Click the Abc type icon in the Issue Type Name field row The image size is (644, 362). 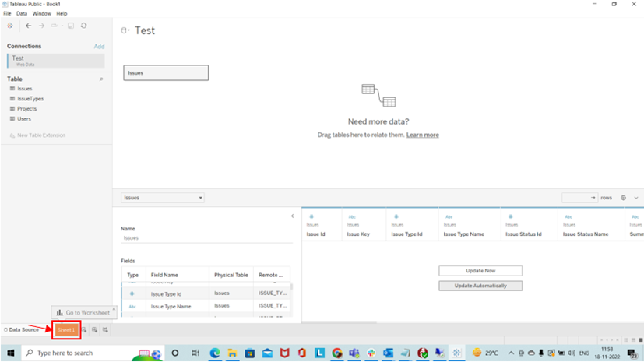pyautogui.click(x=132, y=307)
